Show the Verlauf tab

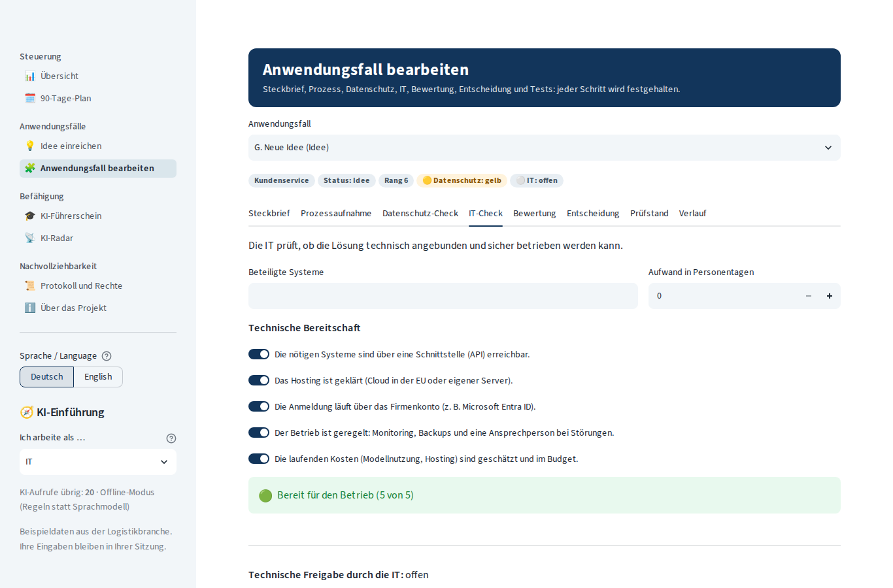point(693,214)
